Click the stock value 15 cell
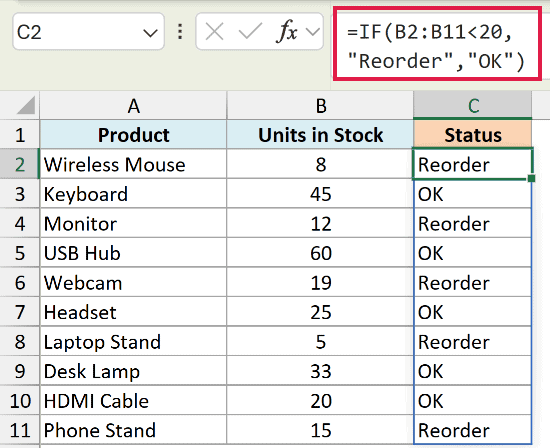This screenshot has height=448, width=550. [320, 430]
